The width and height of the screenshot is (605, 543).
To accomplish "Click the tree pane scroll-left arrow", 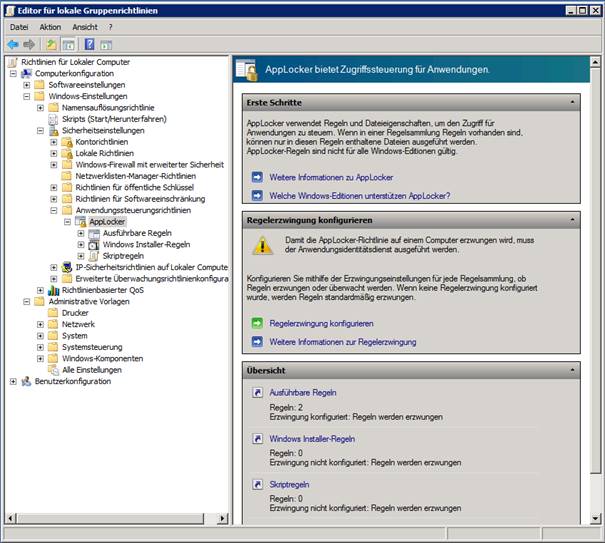I will coord(11,518).
